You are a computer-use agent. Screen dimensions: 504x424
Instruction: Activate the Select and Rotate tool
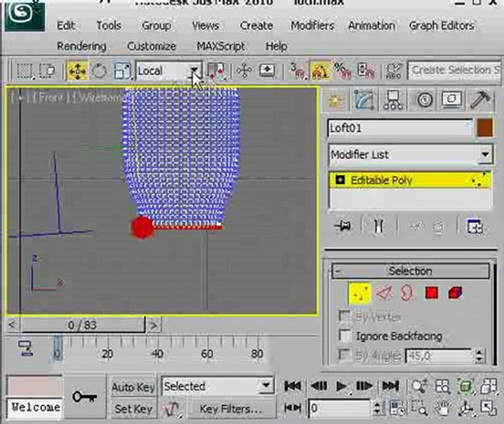click(99, 71)
